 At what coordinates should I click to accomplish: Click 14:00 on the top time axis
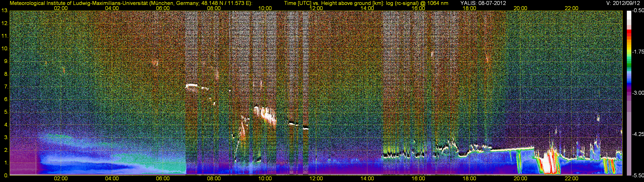click(x=367, y=8)
